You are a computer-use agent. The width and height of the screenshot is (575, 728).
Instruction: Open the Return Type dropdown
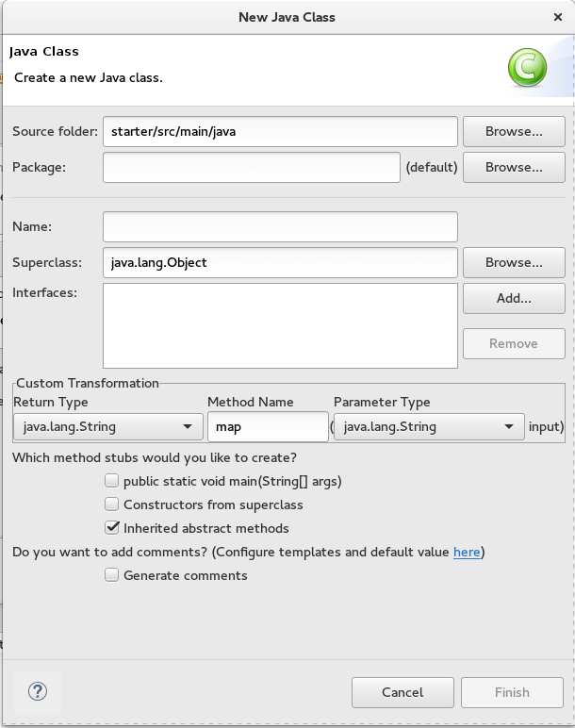pyautogui.click(x=107, y=426)
